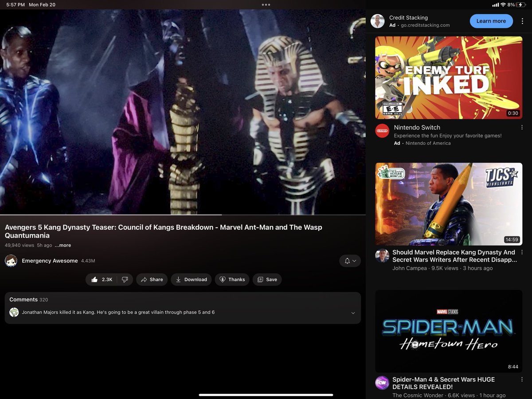532x399 pixels.
Task: Click Learn more on Credit Stacking ad
Action: [491, 21]
